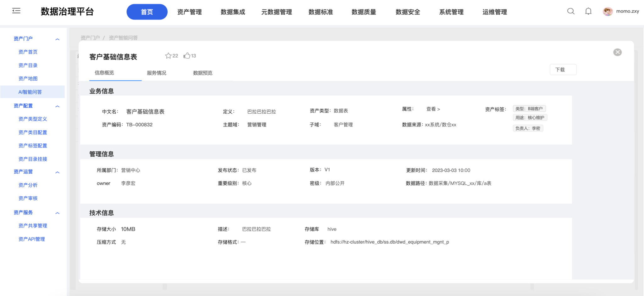Open the 属性 查看 link

click(x=433, y=109)
